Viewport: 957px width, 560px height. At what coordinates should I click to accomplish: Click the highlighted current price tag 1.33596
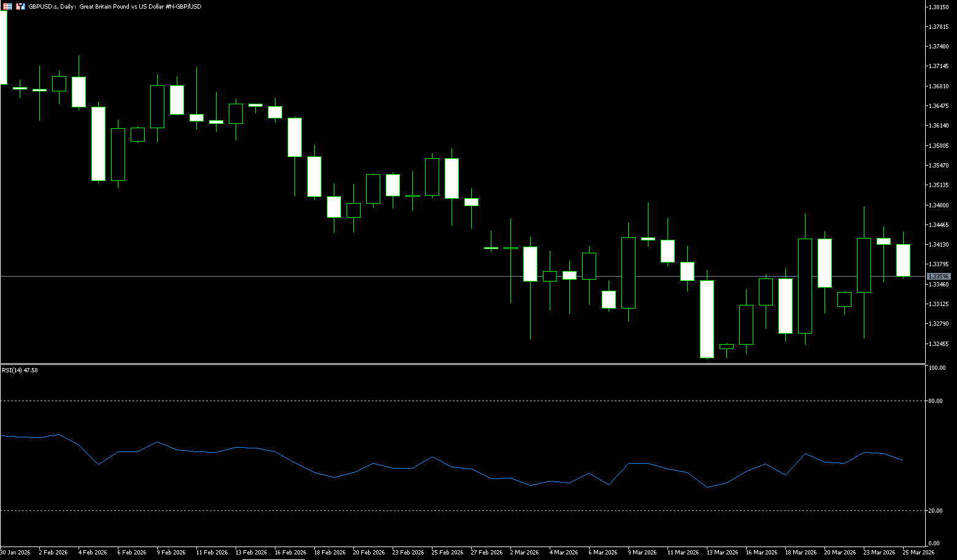click(939, 277)
